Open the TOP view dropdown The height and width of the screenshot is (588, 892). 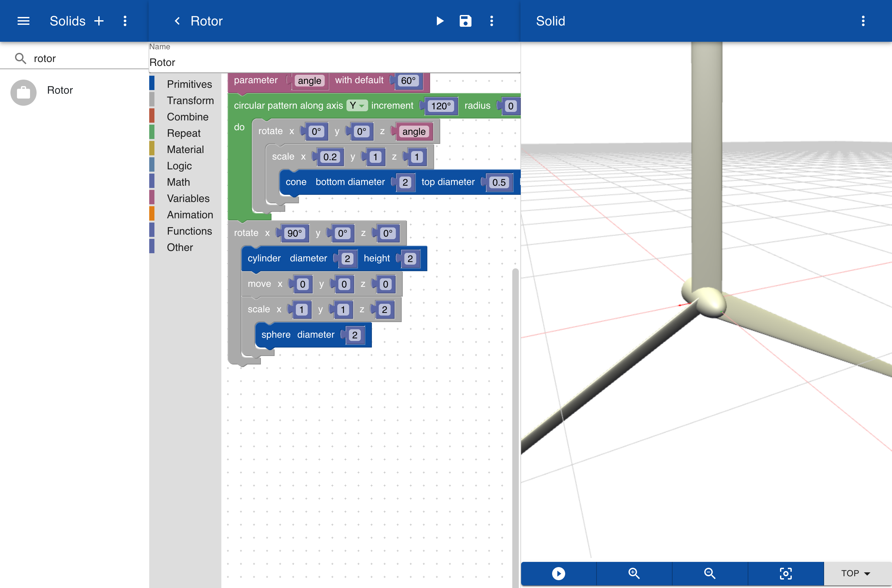(856, 573)
